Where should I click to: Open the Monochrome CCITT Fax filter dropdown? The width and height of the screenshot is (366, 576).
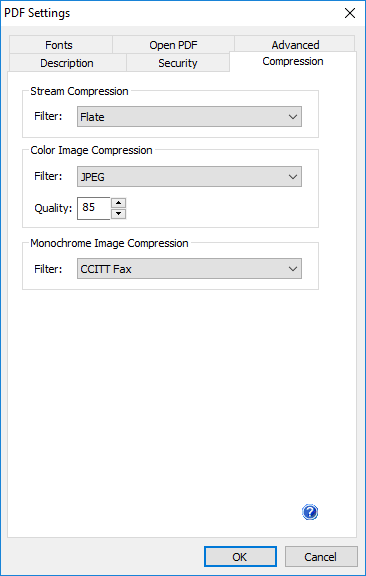coord(189,269)
